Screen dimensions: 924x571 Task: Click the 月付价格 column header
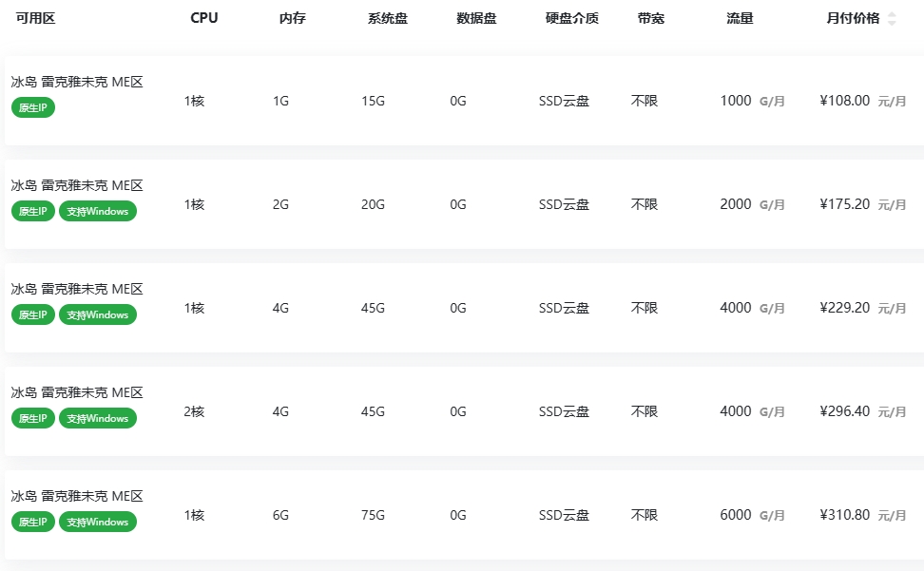coord(853,18)
